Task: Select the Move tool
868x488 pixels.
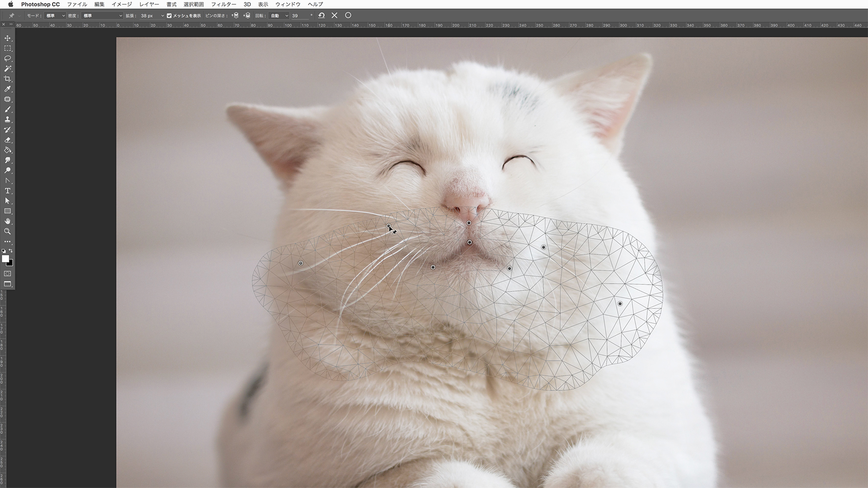Action: point(8,38)
